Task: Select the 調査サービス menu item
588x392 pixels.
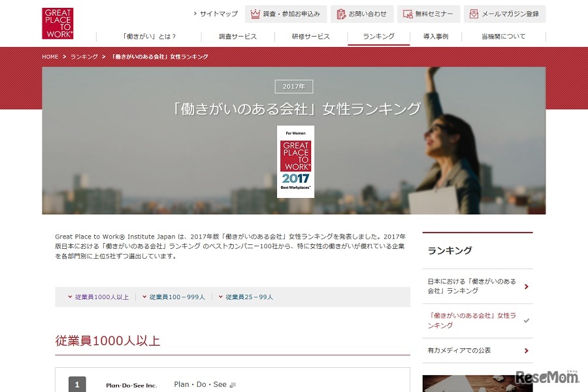Action: (x=238, y=37)
